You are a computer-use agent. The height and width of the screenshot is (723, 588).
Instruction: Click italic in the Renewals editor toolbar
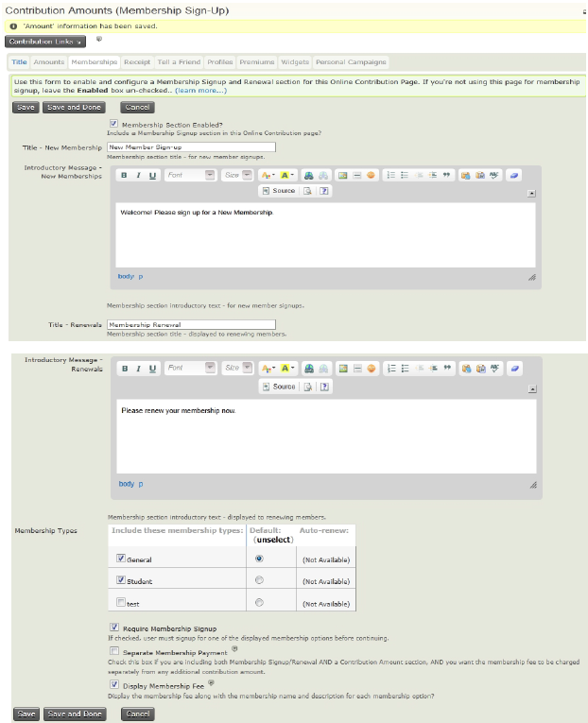click(139, 368)
